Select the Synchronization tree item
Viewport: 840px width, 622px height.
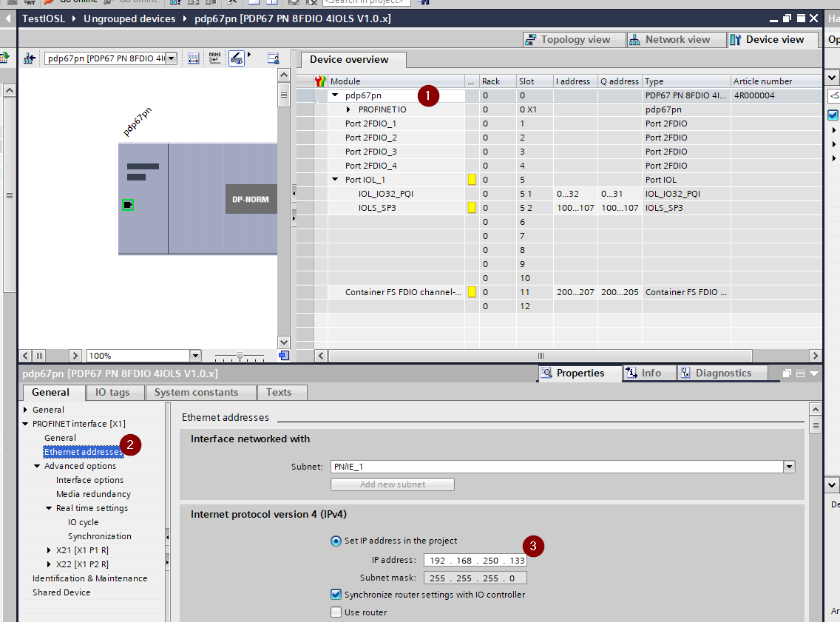tap(100, 535)
